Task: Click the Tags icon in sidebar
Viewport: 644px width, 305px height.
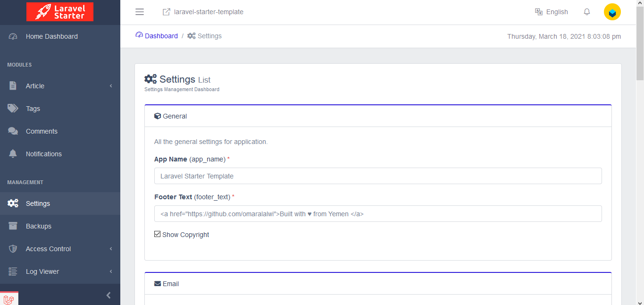Action: 13,109
